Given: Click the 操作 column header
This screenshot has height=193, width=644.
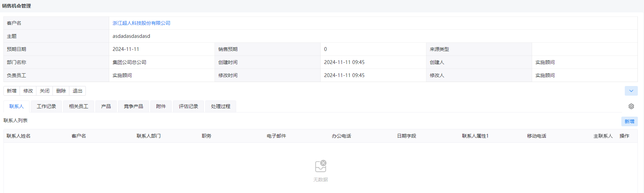Looking at the screenshot, I should point(624,136).
